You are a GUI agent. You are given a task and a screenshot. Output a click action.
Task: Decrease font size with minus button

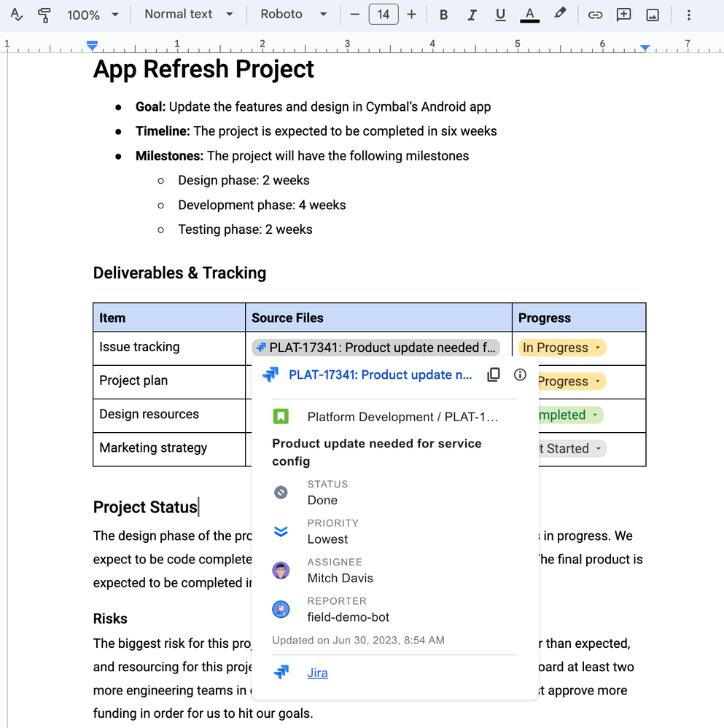point(355,15)
